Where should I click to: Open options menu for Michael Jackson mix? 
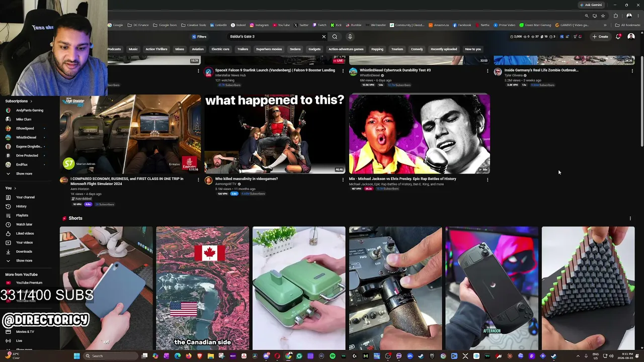coord(488,179)
